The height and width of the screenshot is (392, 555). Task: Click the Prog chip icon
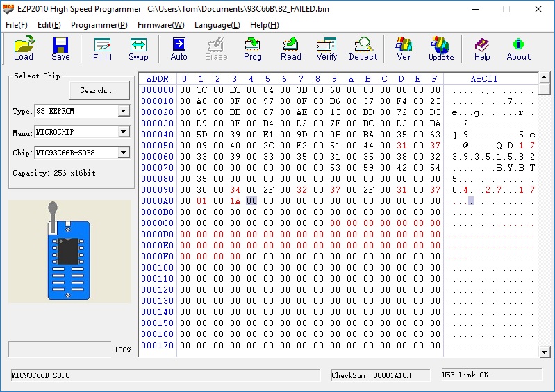[x=252, y=48]
